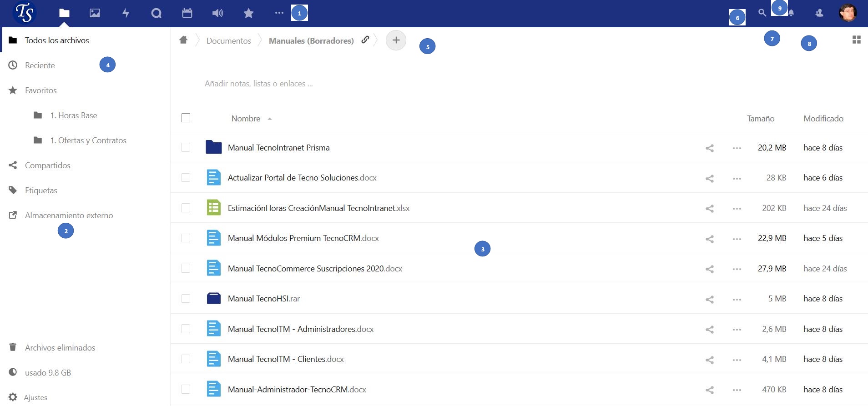Open the Contacts icon in header
Viewport: 868px width, 406px height.
point(819,13)
